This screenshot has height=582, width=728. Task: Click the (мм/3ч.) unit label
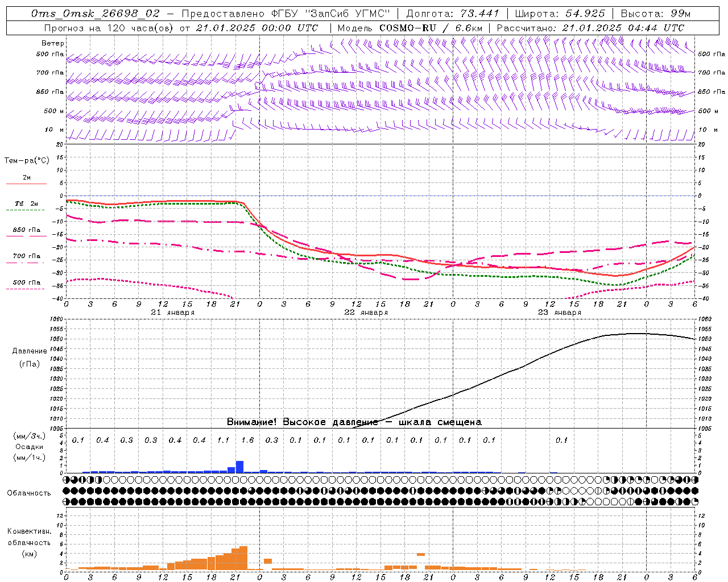[30, 436]
